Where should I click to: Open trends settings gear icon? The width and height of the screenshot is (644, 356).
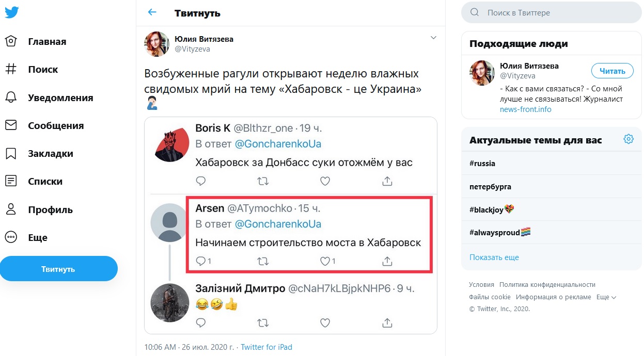tap(628, 139)
